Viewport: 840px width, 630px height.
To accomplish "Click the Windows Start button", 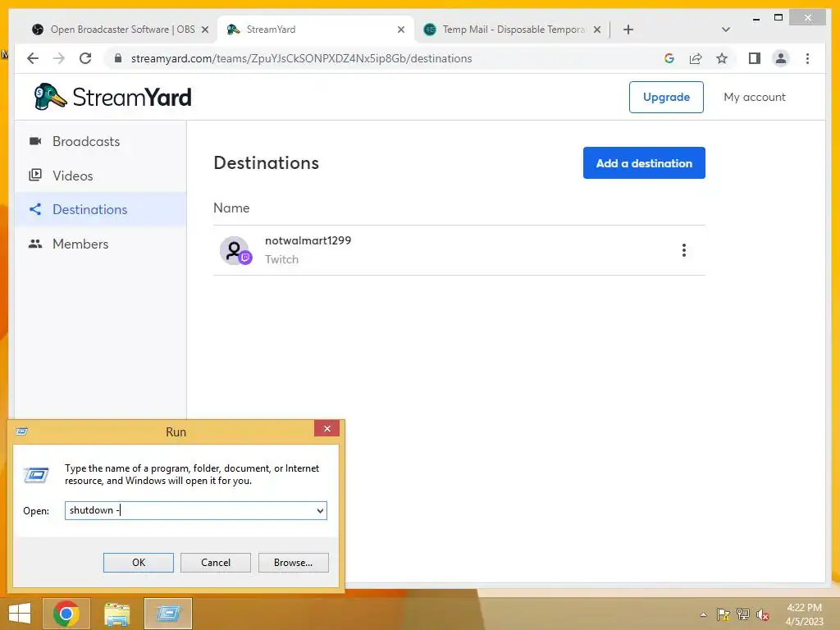I will (20, 614).
